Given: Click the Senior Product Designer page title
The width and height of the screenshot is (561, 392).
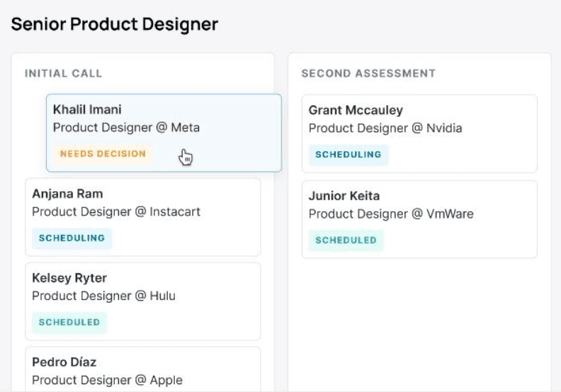Looking at the screenshot, I should pos(115,24).
